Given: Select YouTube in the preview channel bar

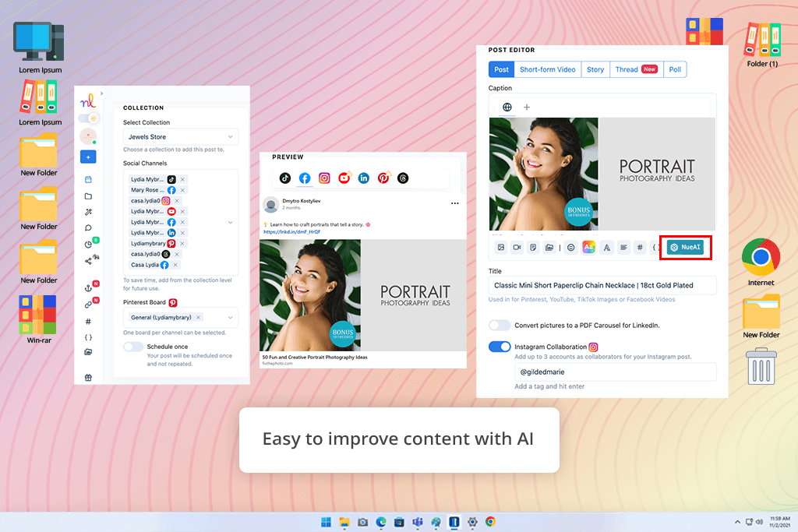Looking at the screenshot, I should click(x=344, y=178).
